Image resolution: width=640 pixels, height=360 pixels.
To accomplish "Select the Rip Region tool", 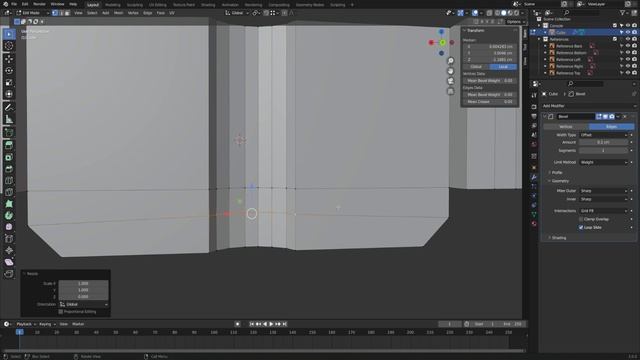I will tap(9, 274).
